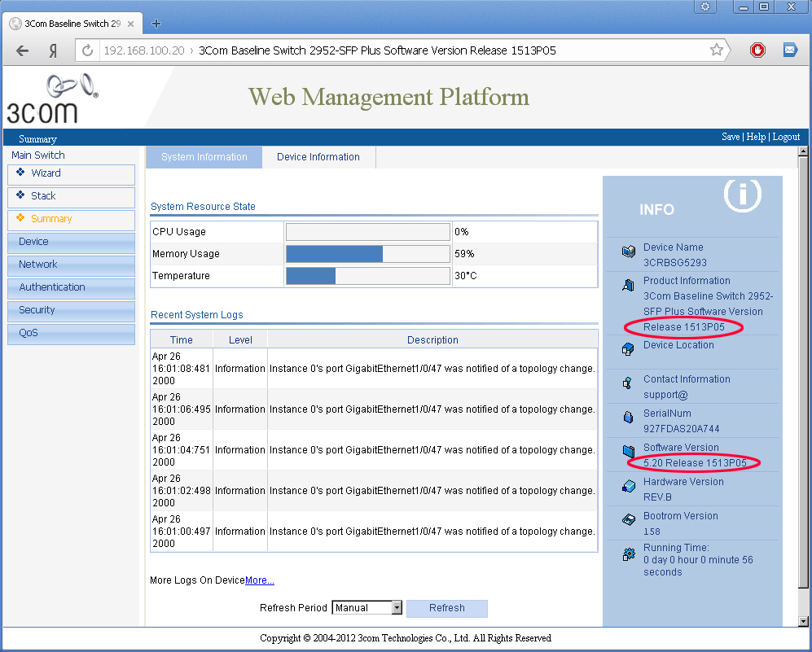Click the serial number 927FDAS20A744
This screenshot has width=812, height=652.
(x=681, y=429)
